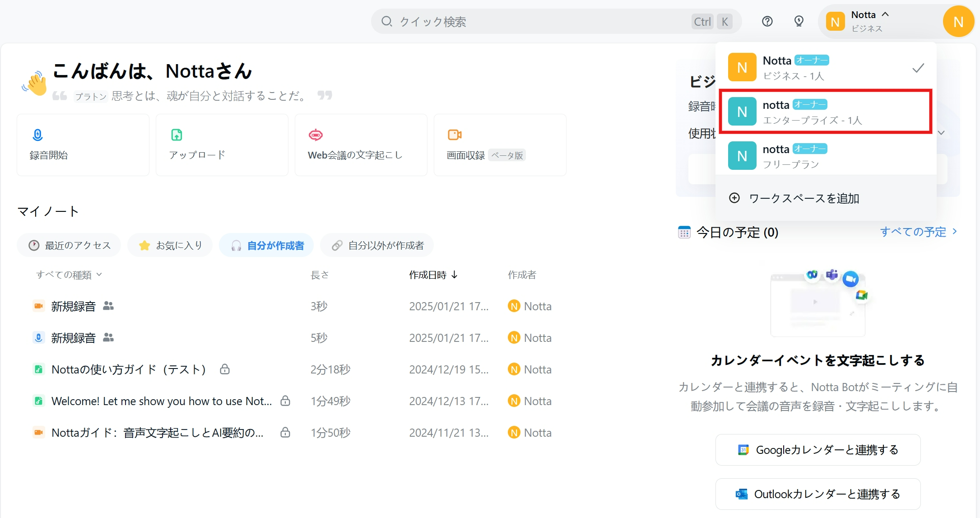Viewport: 980px width, 518px height.
Task: Click the calendar integration illustration
Action: (819, 303)
